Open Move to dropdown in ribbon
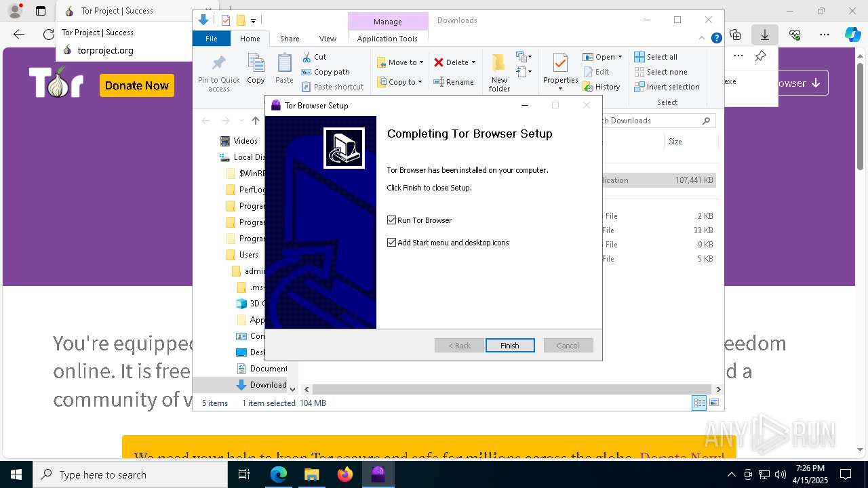Viewport: 868px width, 488px height. click(400, 62)
